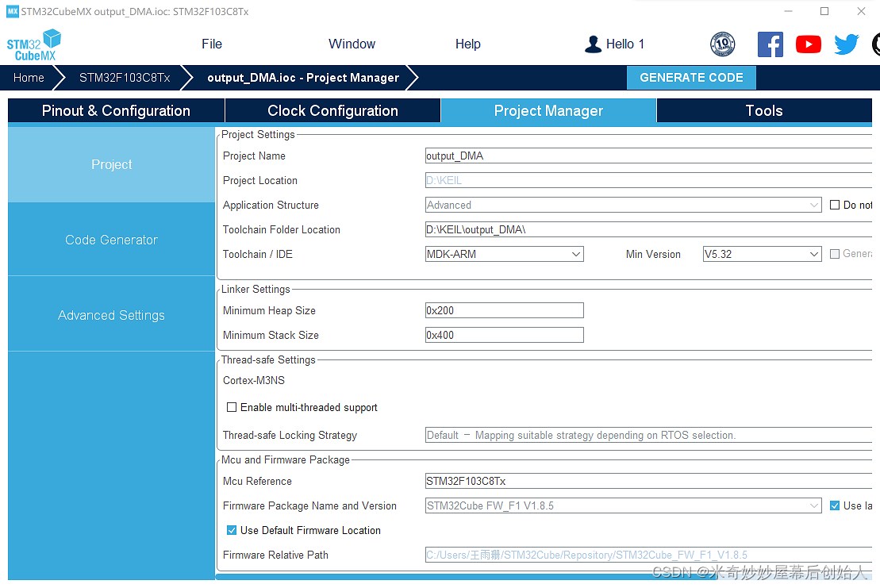This screenshot has height=588, width=880.
Task: Open the Facebook icon link
Action: coord(770,44)
